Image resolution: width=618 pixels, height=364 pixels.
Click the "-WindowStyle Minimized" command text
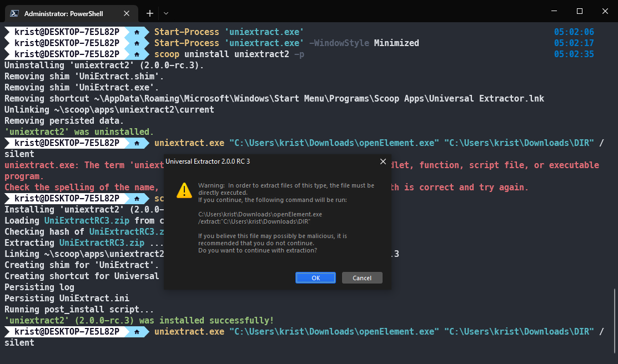[364, 43]
